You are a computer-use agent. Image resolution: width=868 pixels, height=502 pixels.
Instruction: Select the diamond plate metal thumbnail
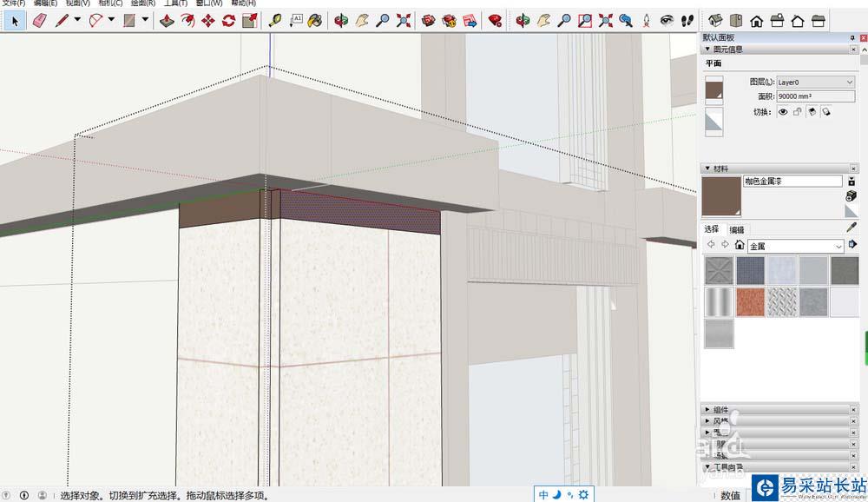(x=782, y=302)
